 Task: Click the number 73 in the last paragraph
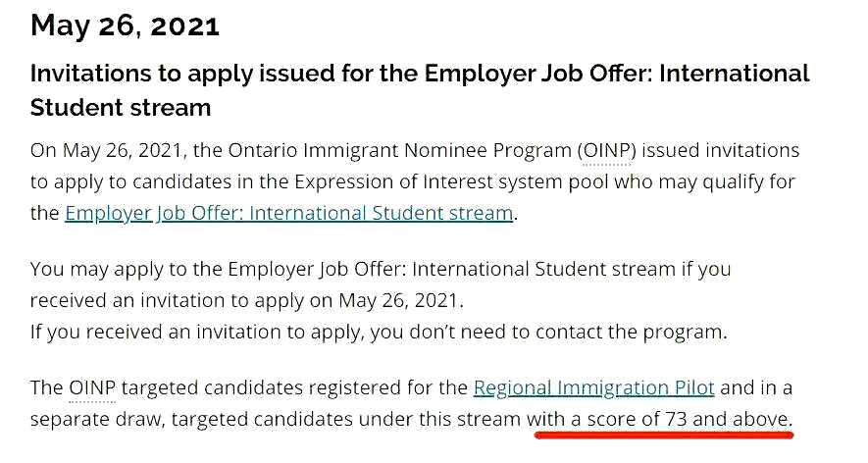point(676,419)
